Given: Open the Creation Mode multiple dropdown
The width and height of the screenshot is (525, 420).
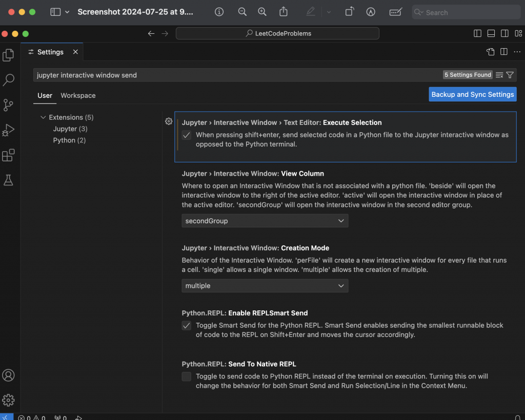Looking at the screenshot, I should point(265,286).
